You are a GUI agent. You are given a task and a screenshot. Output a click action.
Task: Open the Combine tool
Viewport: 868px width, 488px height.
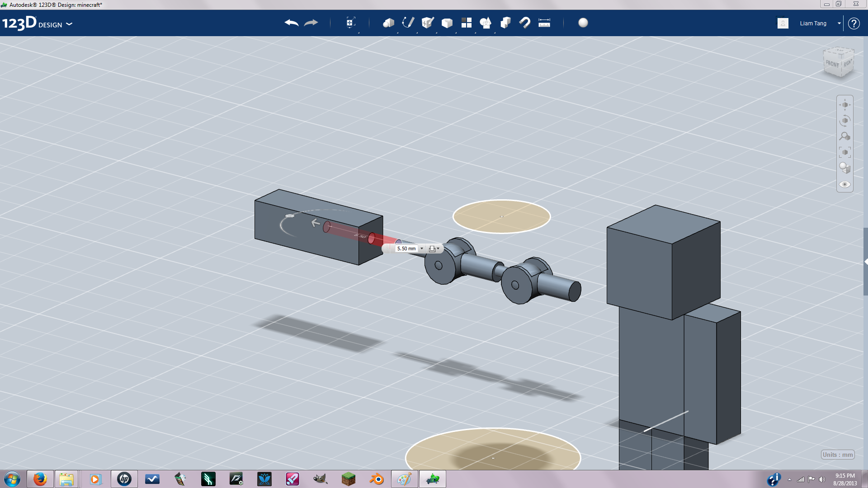click(x=505, y=23)
